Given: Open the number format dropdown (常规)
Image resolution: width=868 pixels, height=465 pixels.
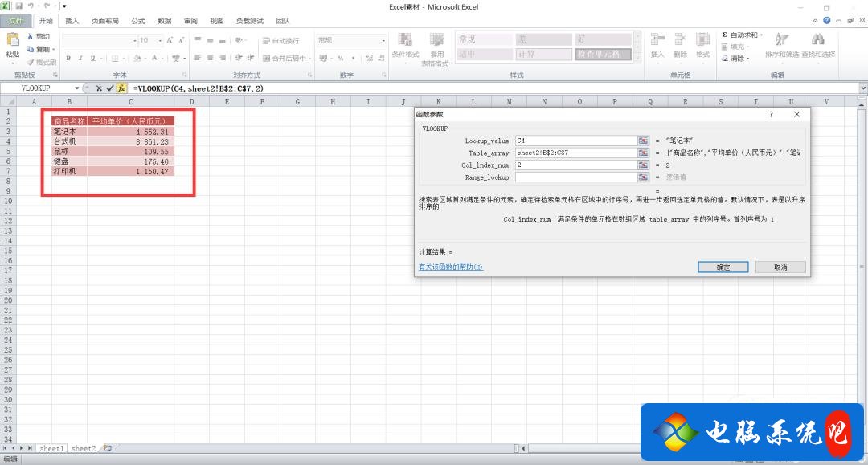Looking at the screenshot, I should [x=383, y=40].
